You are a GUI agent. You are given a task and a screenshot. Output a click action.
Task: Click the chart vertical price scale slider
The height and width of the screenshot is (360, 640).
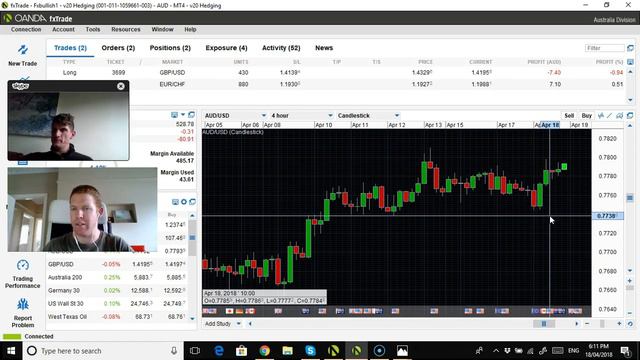coord(630,198)
